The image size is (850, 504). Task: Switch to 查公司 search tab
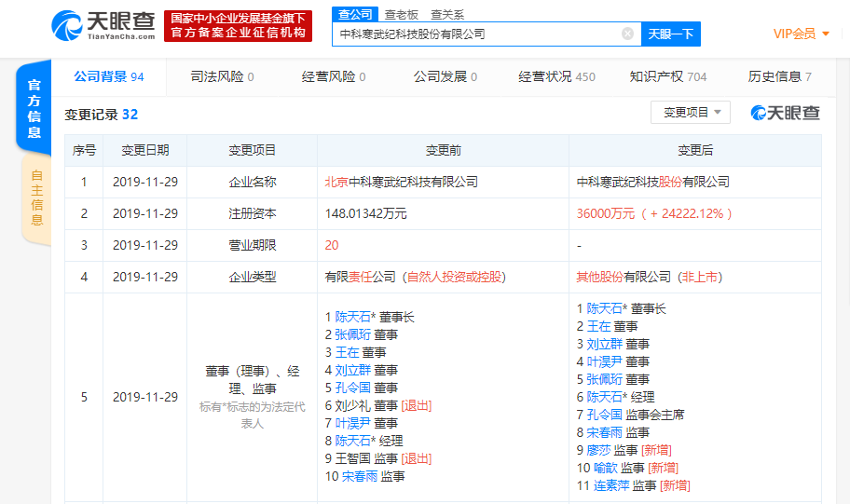(x=355, y=15)
